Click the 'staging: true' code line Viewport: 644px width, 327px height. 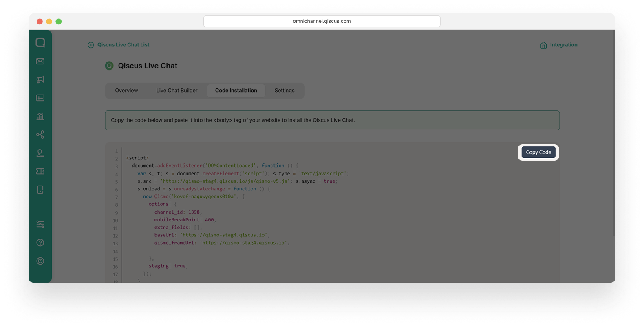168,266
